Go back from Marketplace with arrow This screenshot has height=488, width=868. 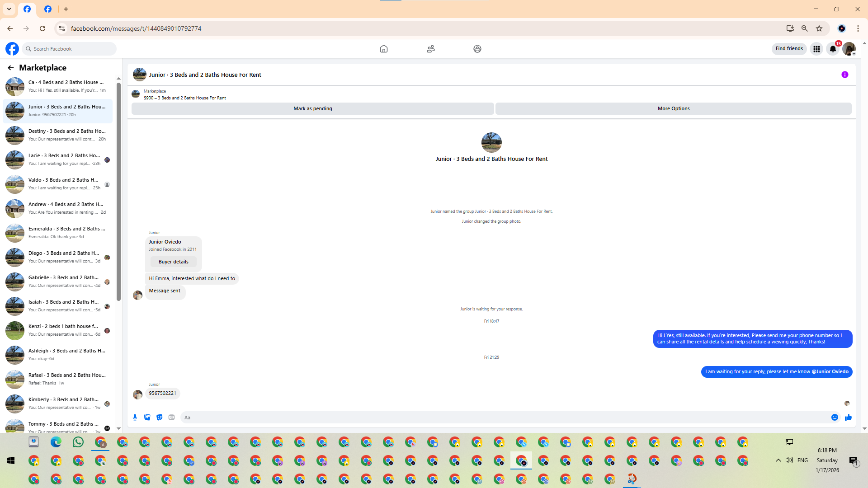pos(10,68)
